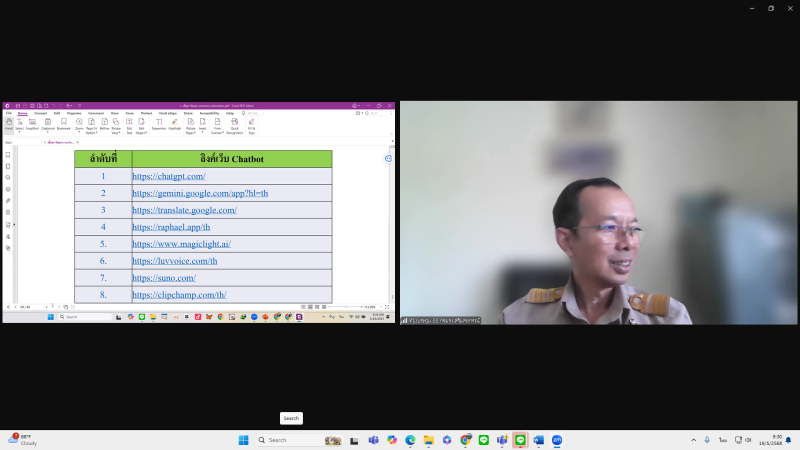Click the Windows taskbar Search box
Viewport: 800px width, 450px height.
point(298,440)
